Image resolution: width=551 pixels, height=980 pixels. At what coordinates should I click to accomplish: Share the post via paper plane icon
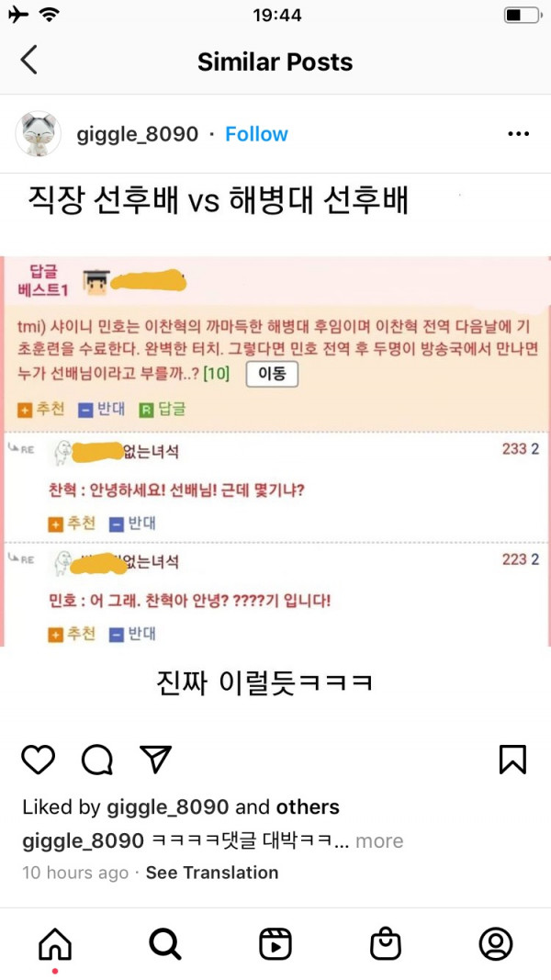[x=155, y=760]
